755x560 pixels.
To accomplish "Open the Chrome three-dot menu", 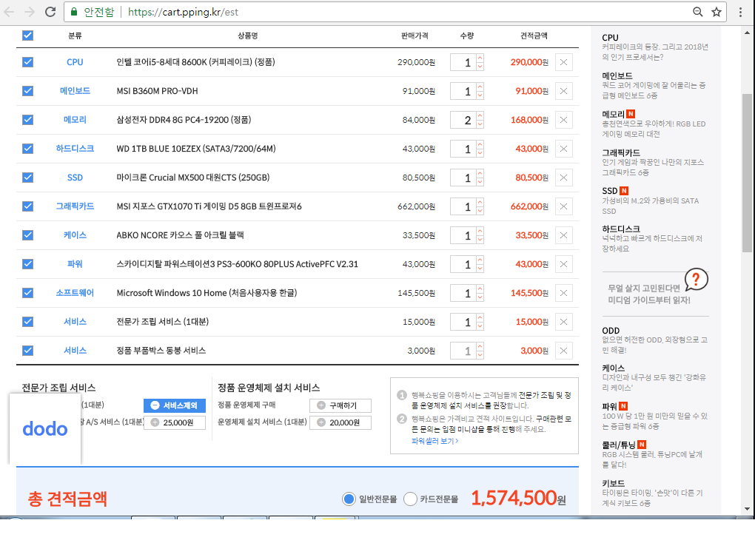I will click(740, 12).
